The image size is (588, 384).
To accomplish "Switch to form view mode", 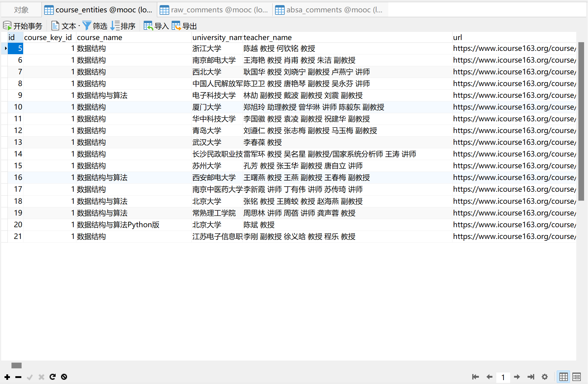I will point(577,377).
